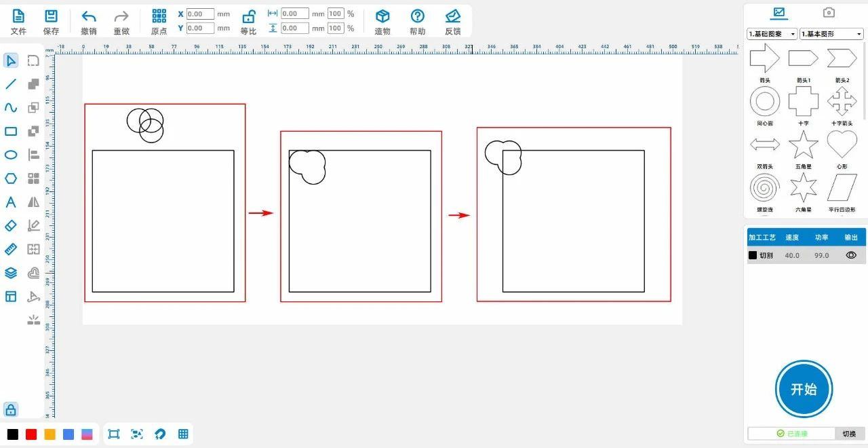
Task: Open the 1.基础图案 category dropdown
Action: coord(772,34)
